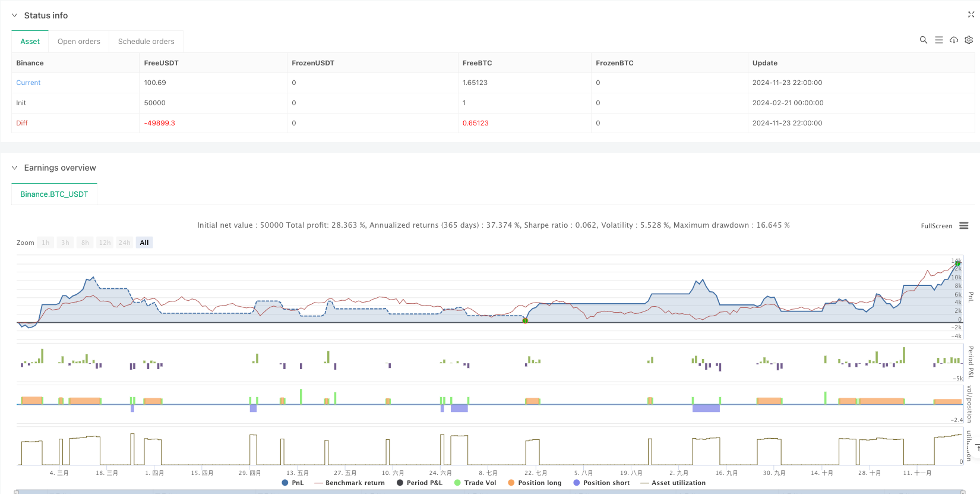This screenshot has width=980, height=494.
Task: Click the search icon above asset table
Action: [923, 40]
